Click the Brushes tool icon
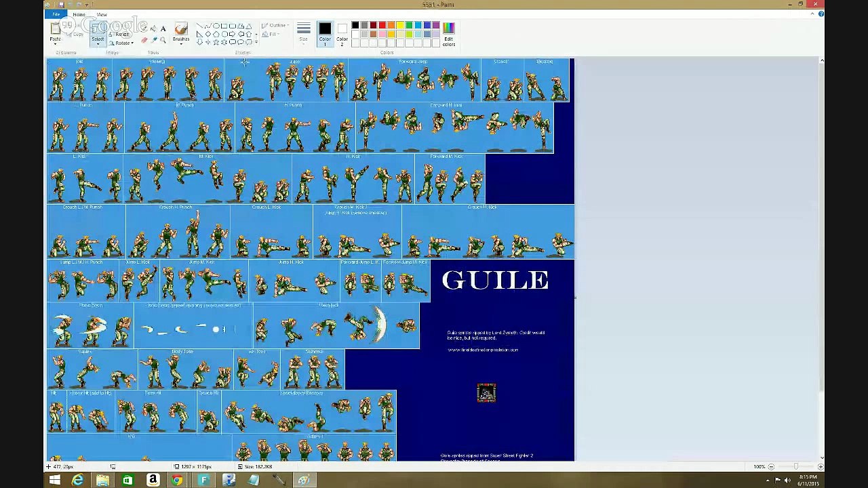 (x=181, y=28)
